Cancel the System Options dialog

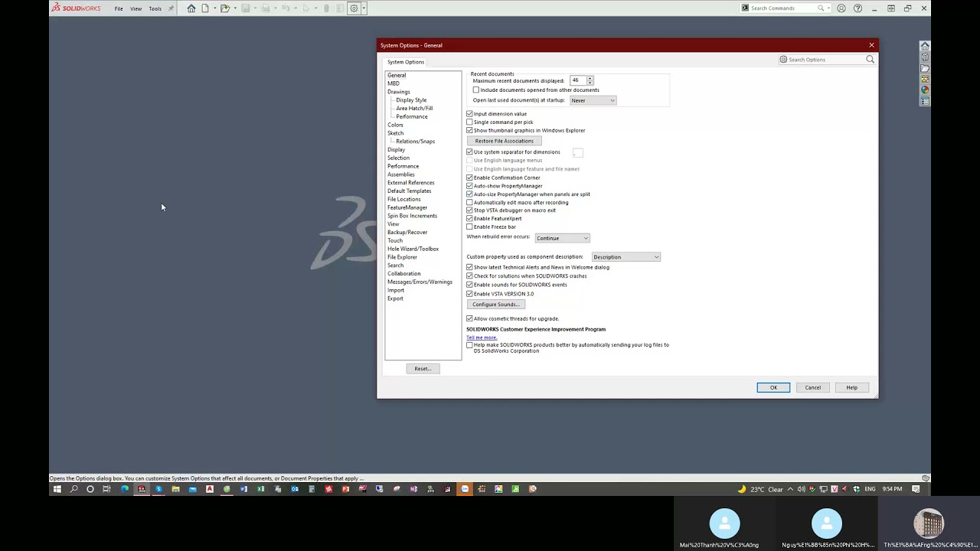click(x=812, y=387)
